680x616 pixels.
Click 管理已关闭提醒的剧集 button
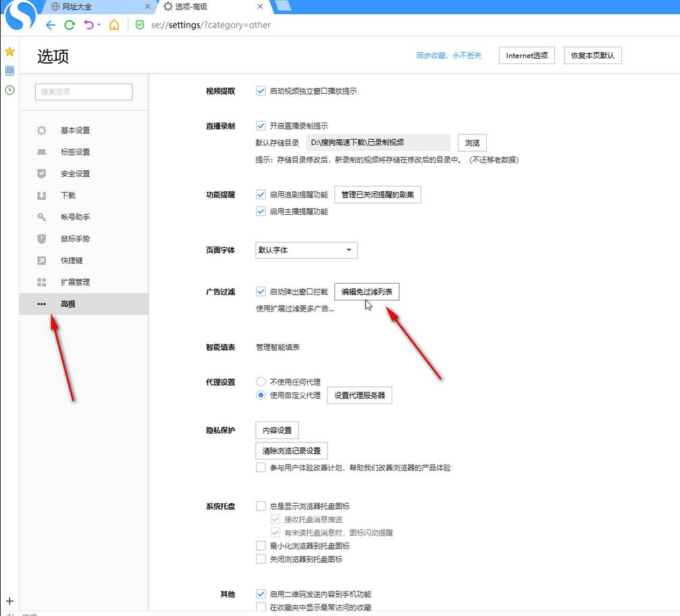(377, 195)
